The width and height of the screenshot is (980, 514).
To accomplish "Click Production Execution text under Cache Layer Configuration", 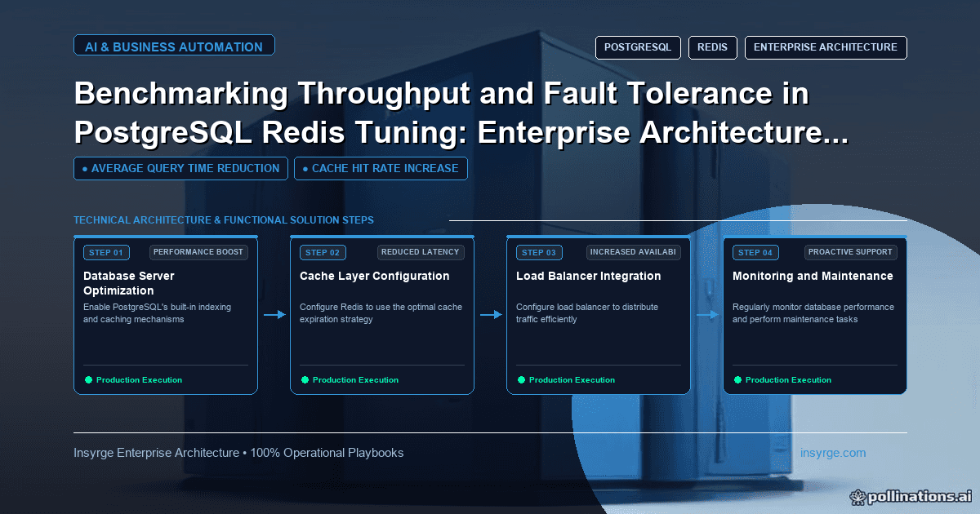I will (x=355, y=380).
